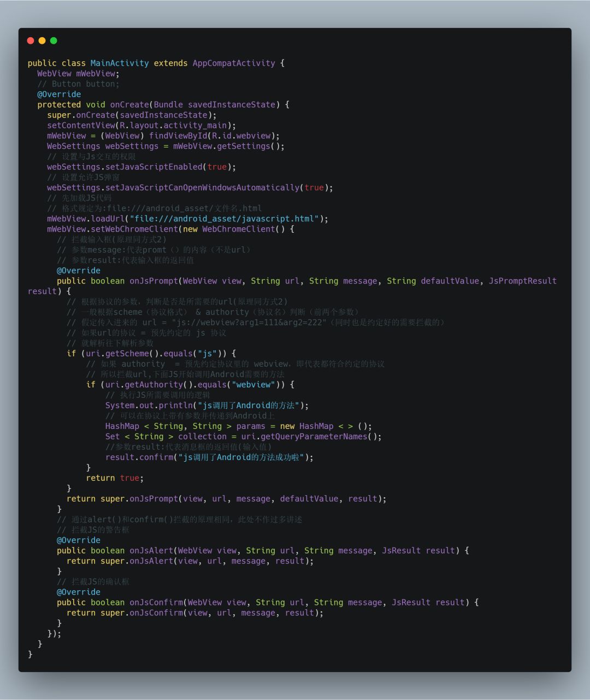Click the green maximize dot
The width and height of the screenshot is (590, 700).
(x=54, y=40)
